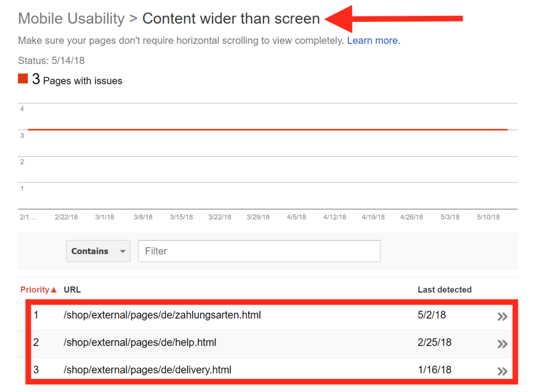The image size is (534, 392).
Task: Click the 3/15/18 chart axis date
Action: [182, 217]
